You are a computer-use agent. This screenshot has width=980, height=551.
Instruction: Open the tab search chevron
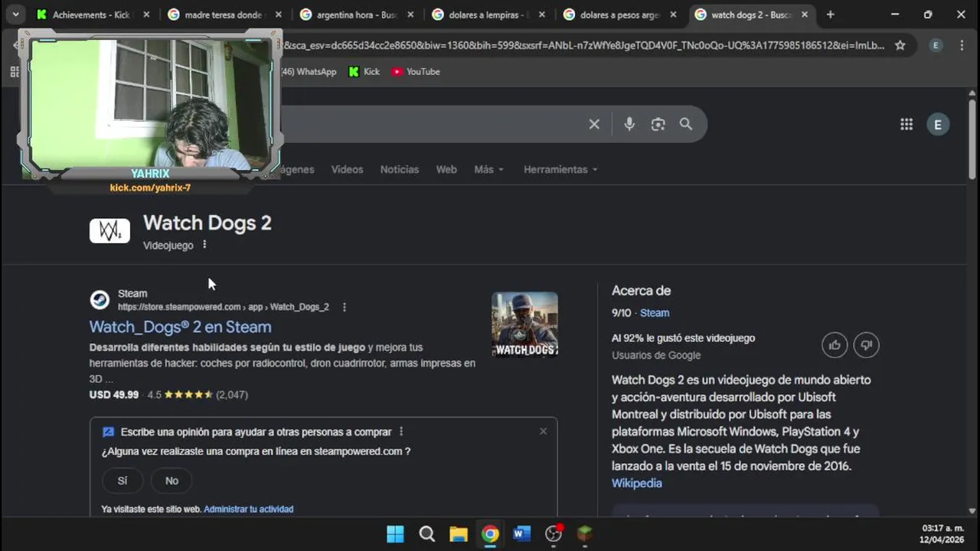pos(15,15)
